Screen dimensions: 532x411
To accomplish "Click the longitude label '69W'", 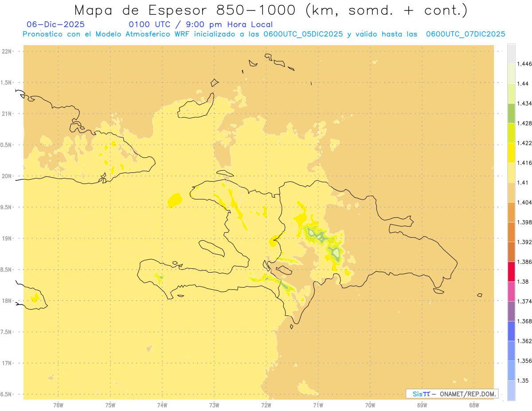I will (422, 405).
